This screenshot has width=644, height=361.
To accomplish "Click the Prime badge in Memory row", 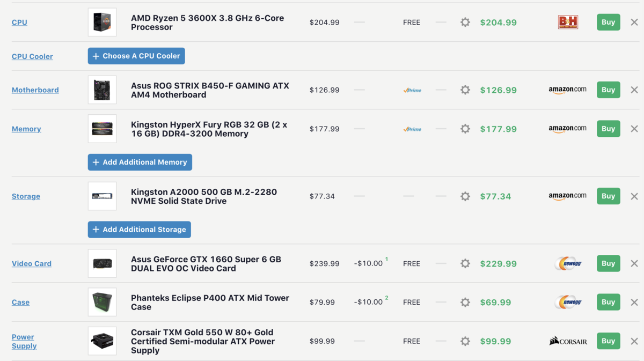I will tap(412, 129).
